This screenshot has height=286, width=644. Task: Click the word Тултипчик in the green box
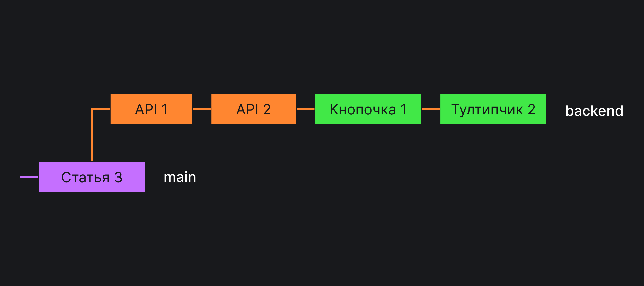click(487, 110)
